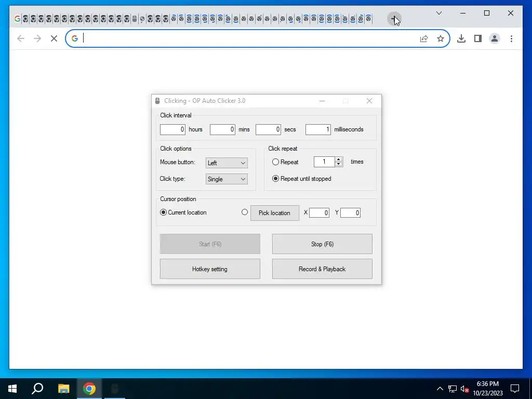Click the Chrome taskbar icon
532x399 pixels.
point(89,389)
